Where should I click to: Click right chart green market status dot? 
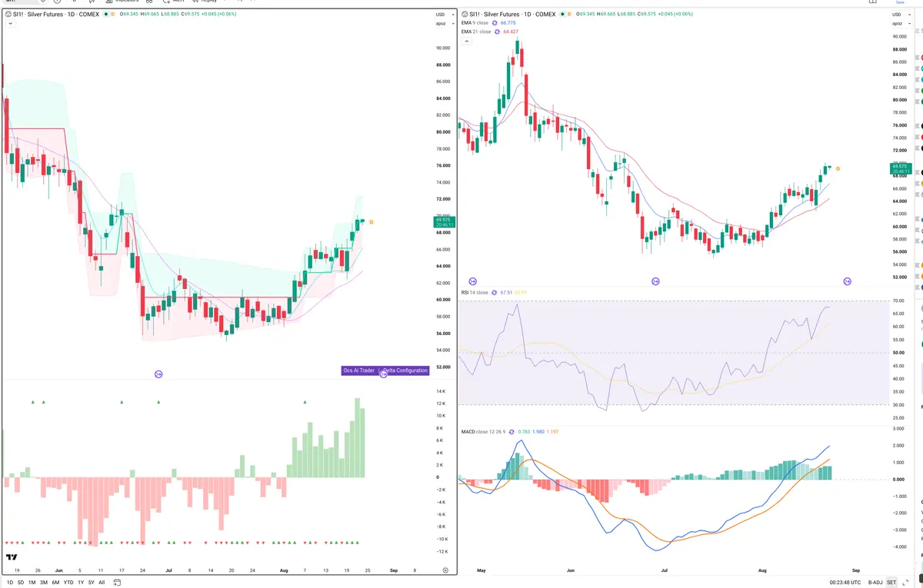(x=561, y=14)
